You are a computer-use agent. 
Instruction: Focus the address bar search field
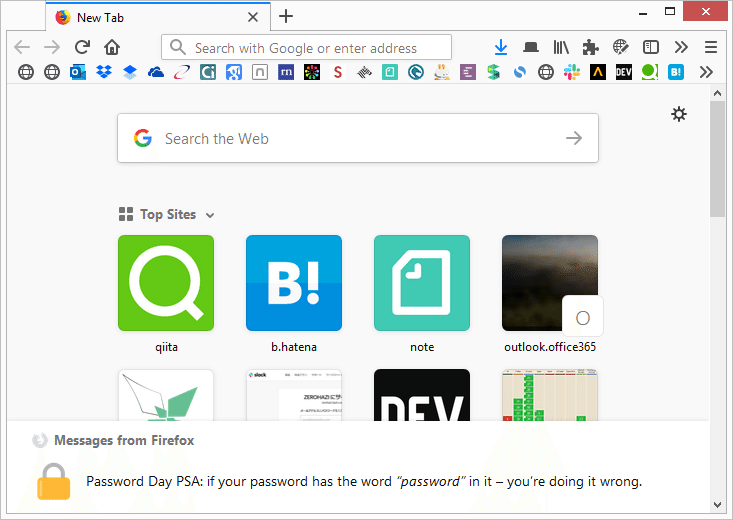(x=306, y=47)
